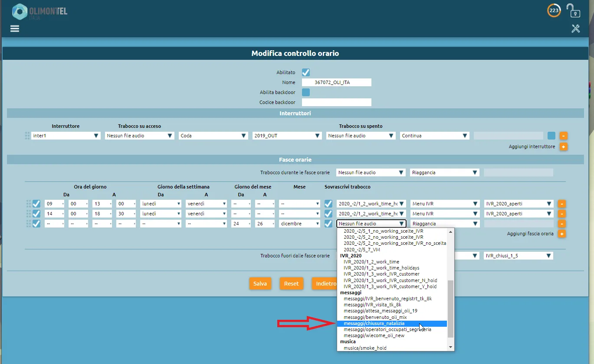Open the inter1 Interruttore dropdown

pyautogui.click(x=66, y=136)
